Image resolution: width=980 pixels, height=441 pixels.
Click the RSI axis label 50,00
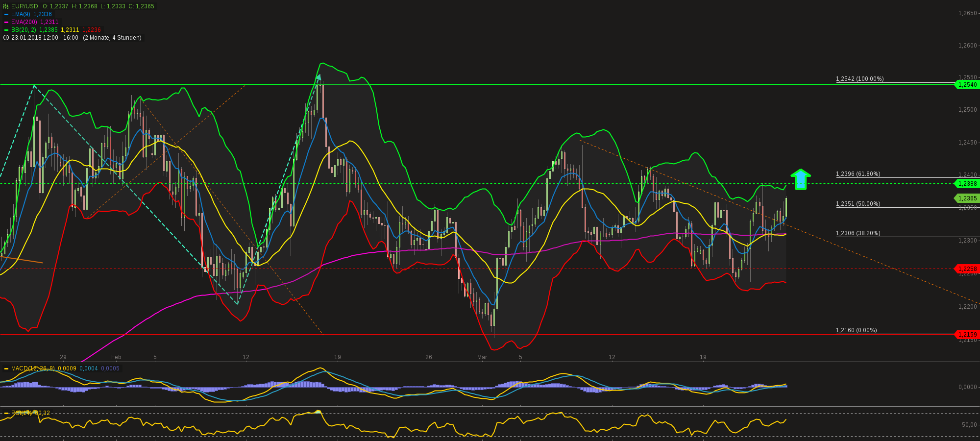coord(970,425)
